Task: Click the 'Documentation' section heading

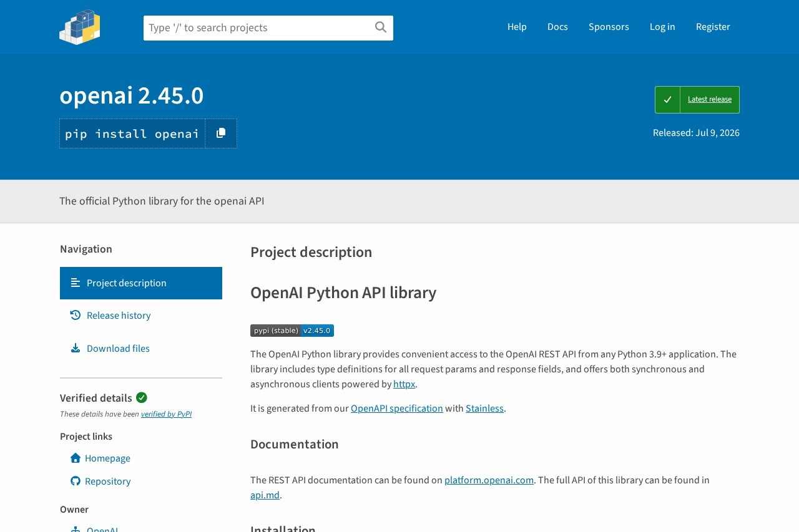Action: 295,444
